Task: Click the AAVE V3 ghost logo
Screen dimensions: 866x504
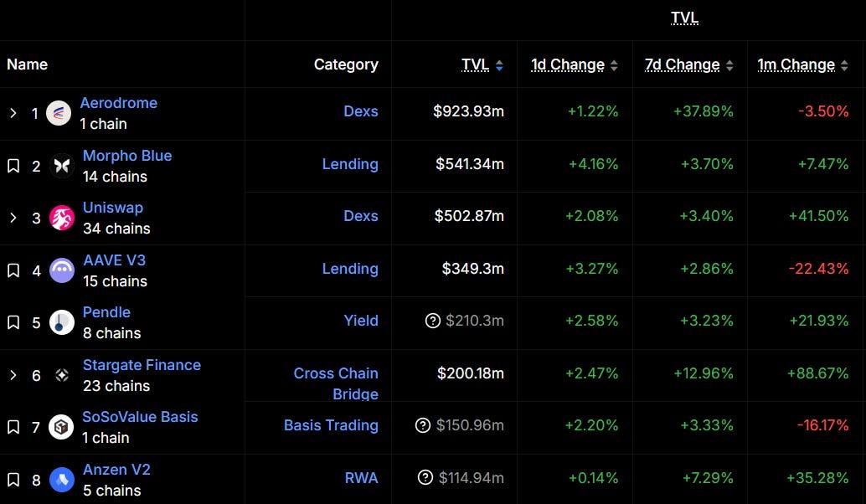Action: [x=62, y=270]
